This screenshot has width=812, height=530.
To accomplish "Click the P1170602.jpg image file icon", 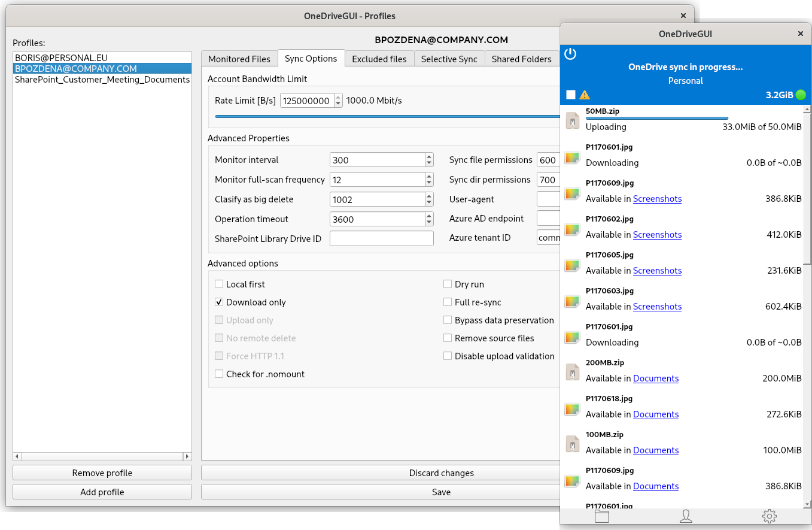I will pyautogui.click(x=573, y=229).
